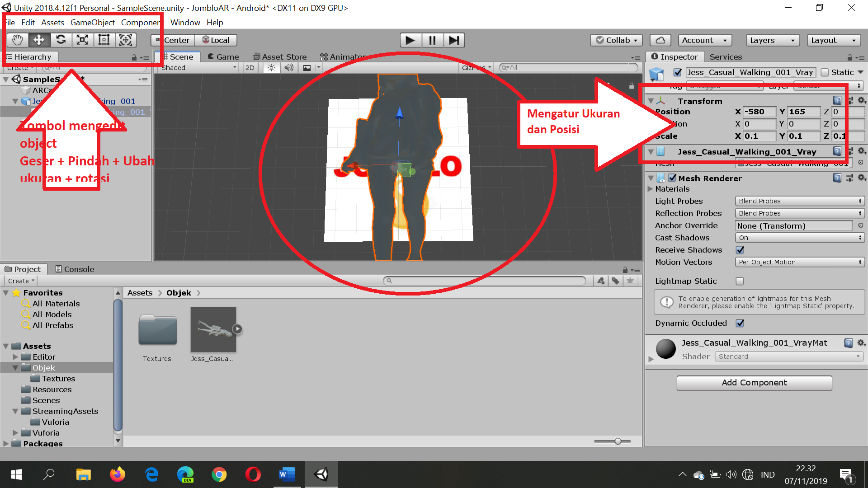Expand the Packages folder
Image resolution: width=868 pixels, height=488 pixels.
coord(6,444)
